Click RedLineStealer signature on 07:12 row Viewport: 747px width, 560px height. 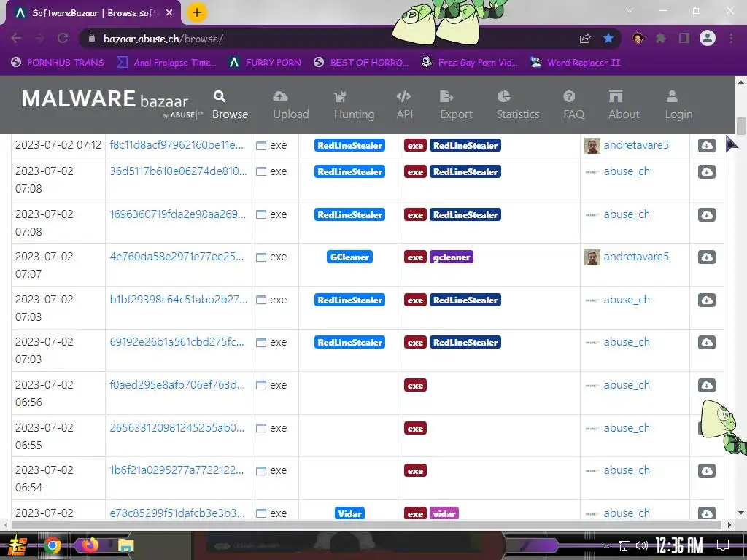[349, 146]
